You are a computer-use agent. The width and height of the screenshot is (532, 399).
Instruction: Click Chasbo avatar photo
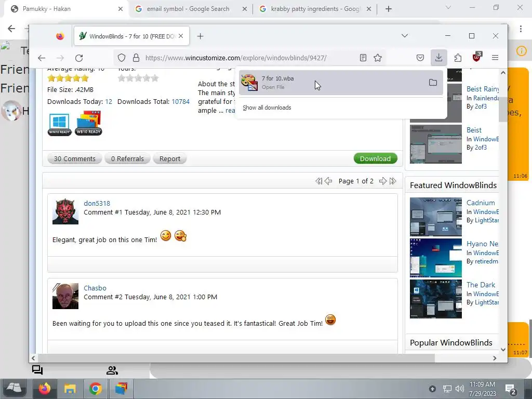65,296
